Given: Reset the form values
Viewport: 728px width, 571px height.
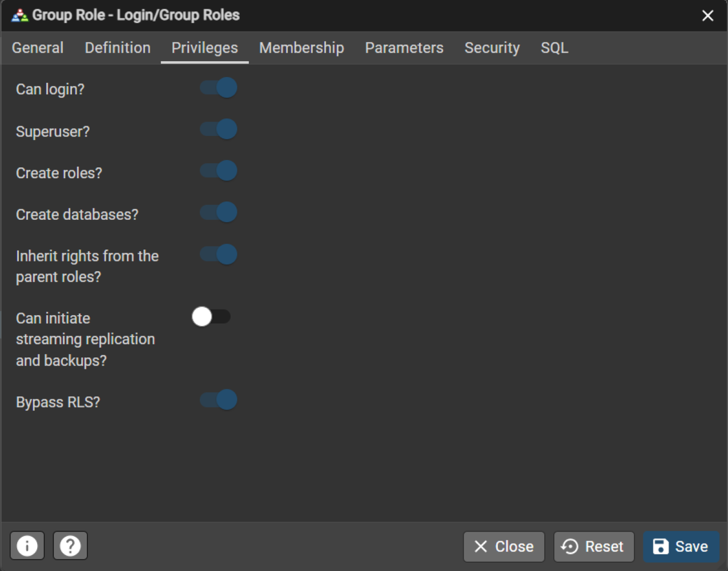Looking at the screenshot, I should click(593, 546).
